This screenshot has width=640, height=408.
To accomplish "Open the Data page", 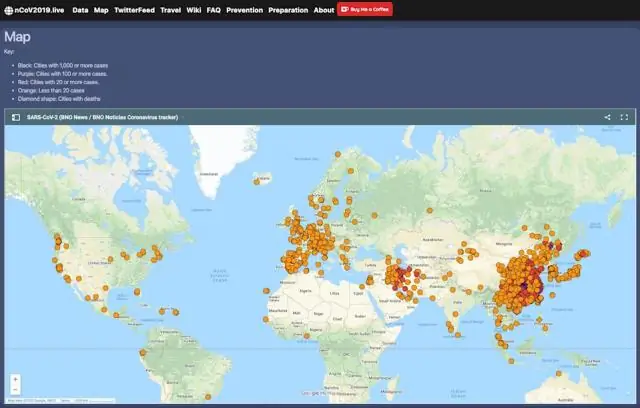I will (80, 10).
